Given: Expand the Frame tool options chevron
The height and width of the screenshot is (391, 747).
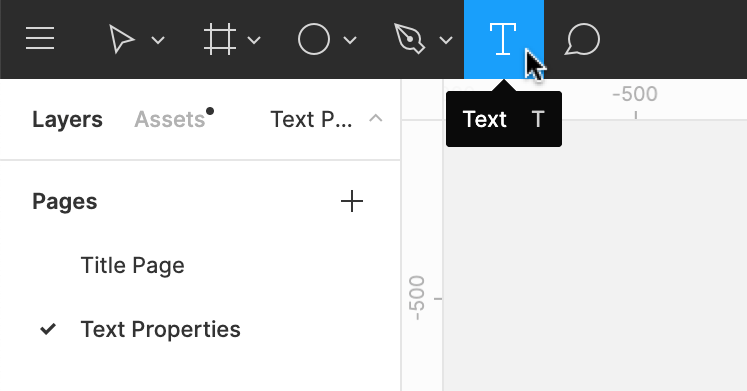Looking at the screenshot, I should coord(254,40).
